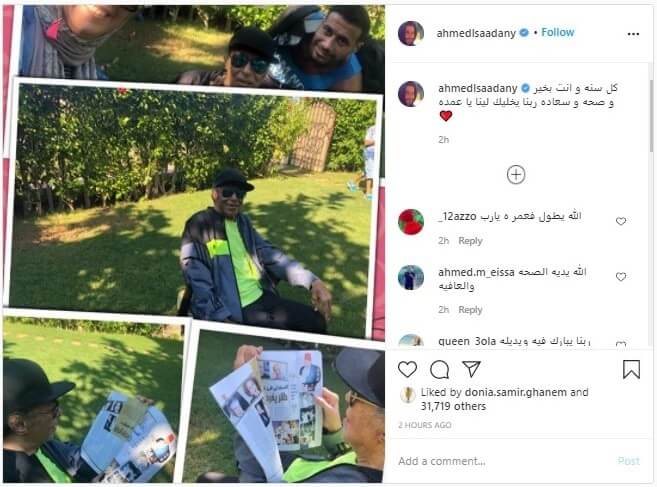Submit the comment with Post
The height and width of the screenshot is (487, 657).
[x=629, y=461]
